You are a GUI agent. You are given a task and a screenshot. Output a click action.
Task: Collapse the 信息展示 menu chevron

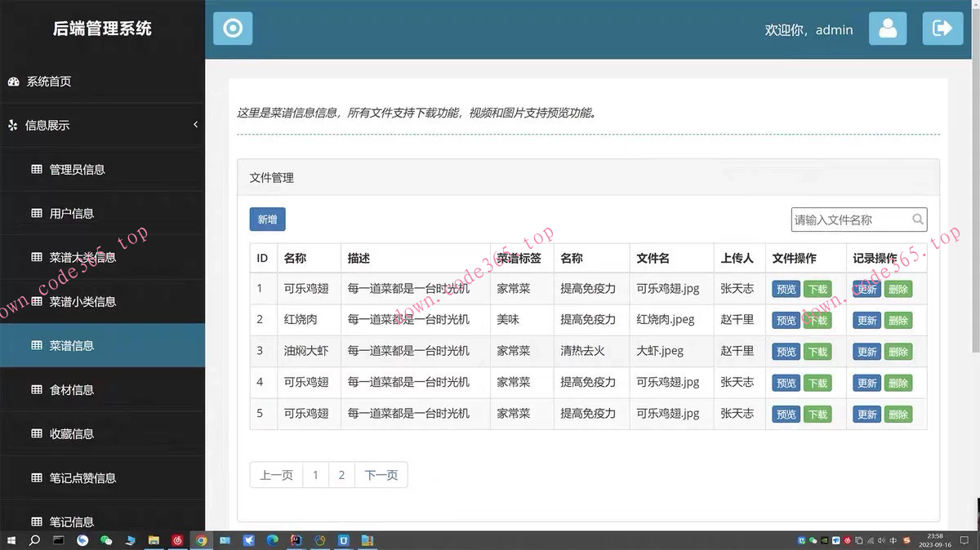195,125
